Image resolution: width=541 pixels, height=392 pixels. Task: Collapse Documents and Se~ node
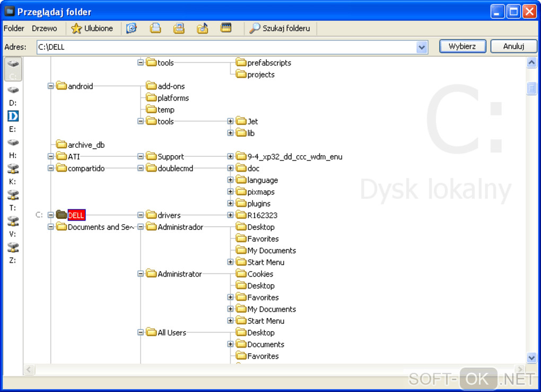tap(51, 227)
